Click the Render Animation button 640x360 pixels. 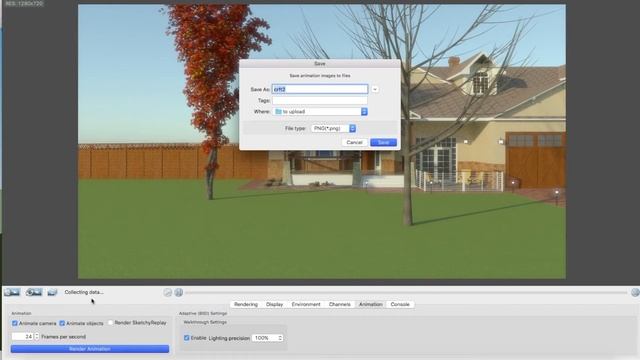click(90, 349)
